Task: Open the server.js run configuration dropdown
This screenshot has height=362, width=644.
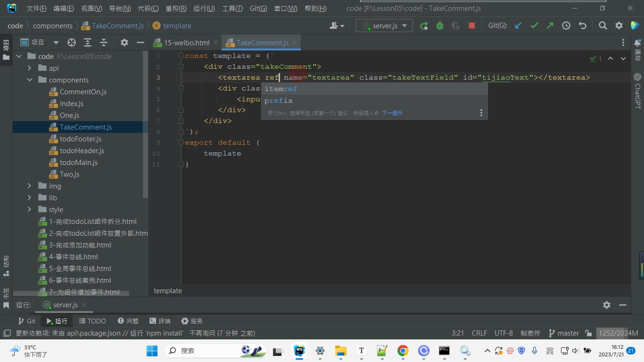Action: pyautogui.click(x=384, y=26)
